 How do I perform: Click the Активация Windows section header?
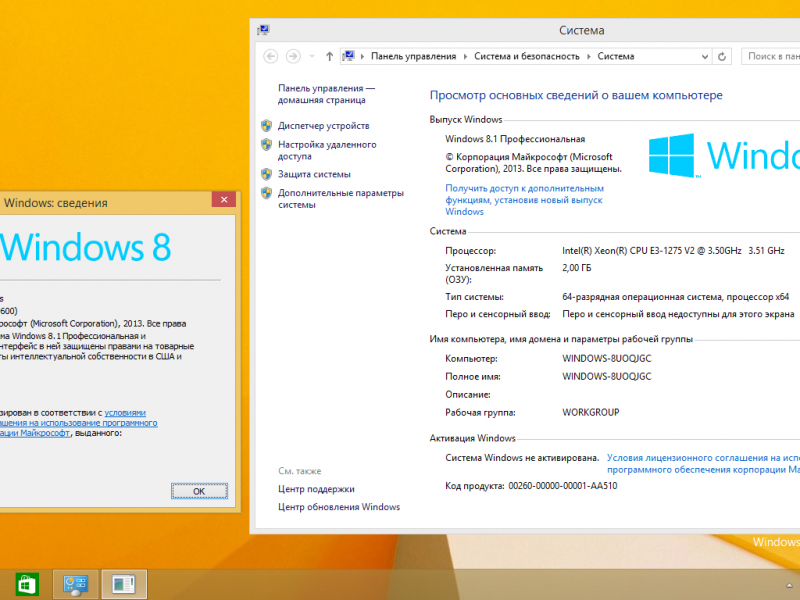coord(472,438)
